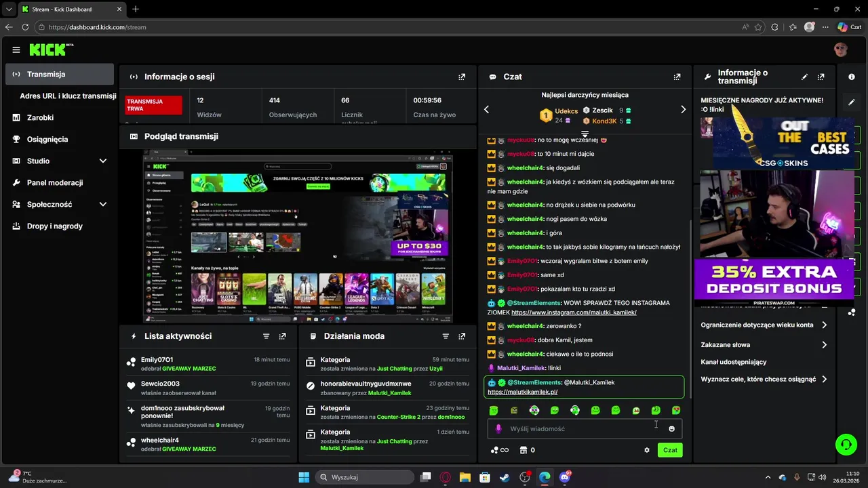Viewport: 868px width, 488px height.
Task: Open Discord from the taskbar
Action: point(564,477)
